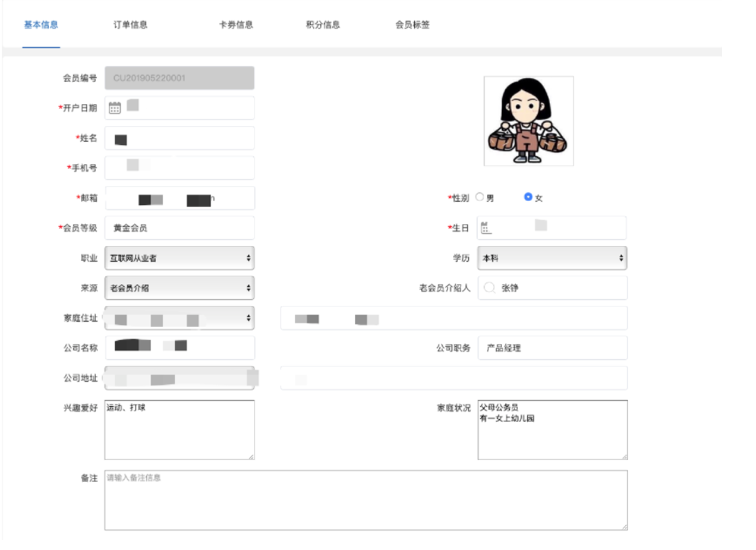756x550 pixels.
Task: Open the 家庭住址 region dropdown
Action: point(179,318)
